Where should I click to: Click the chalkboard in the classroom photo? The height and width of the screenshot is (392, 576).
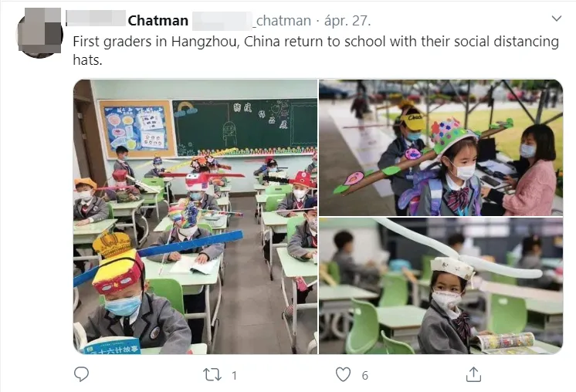[245, 127]
